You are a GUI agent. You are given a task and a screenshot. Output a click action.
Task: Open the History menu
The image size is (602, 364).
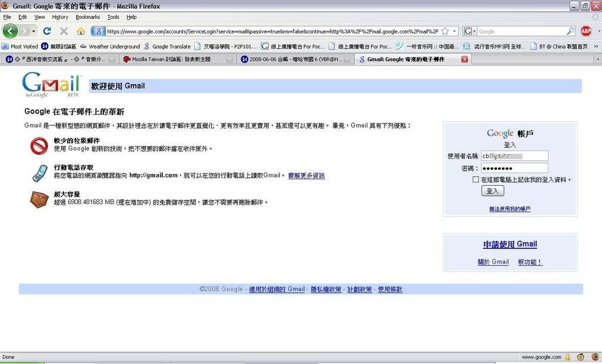click(60, 17)
